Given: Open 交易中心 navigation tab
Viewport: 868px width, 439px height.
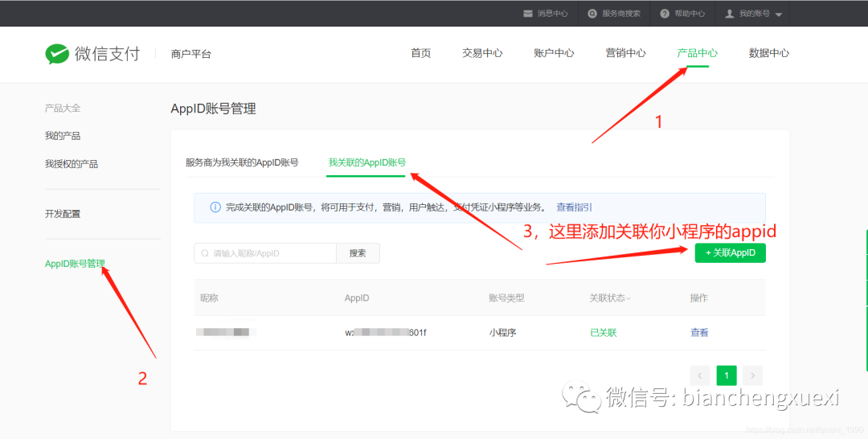Looking at the screenshot, I should (482, 53).
